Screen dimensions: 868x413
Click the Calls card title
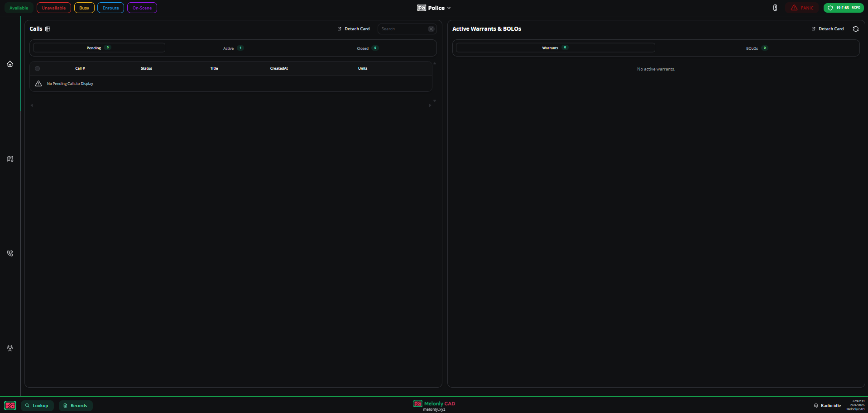tap(36, 29)
